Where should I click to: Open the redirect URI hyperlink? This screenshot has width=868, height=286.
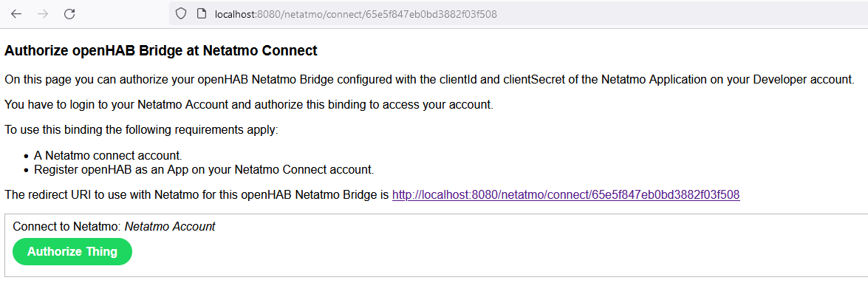point(566,194)
